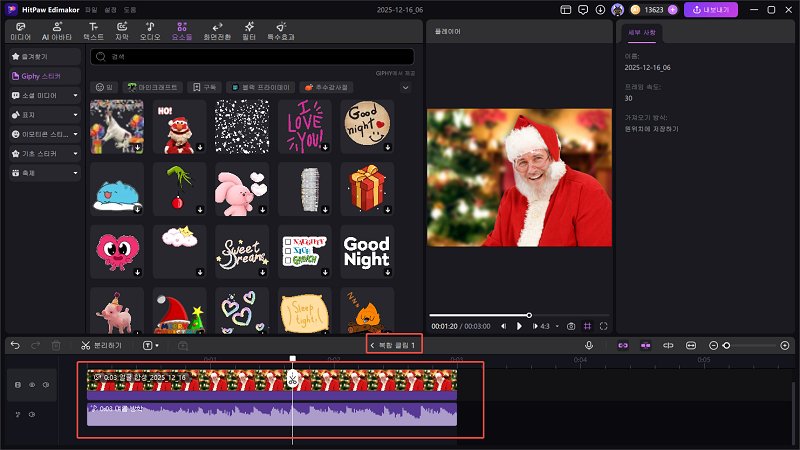
Task: Take a snapshot with the player camera icon
Action: coord(571,326)
